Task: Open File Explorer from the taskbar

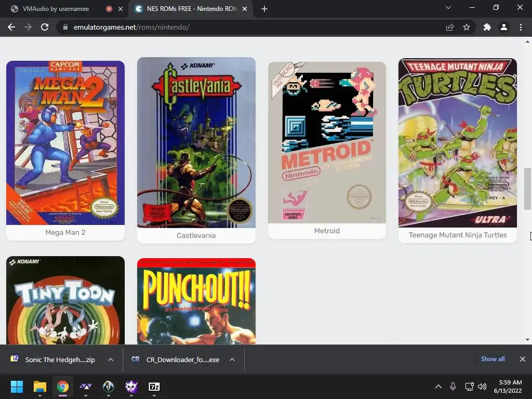Action: click(39, 387)
